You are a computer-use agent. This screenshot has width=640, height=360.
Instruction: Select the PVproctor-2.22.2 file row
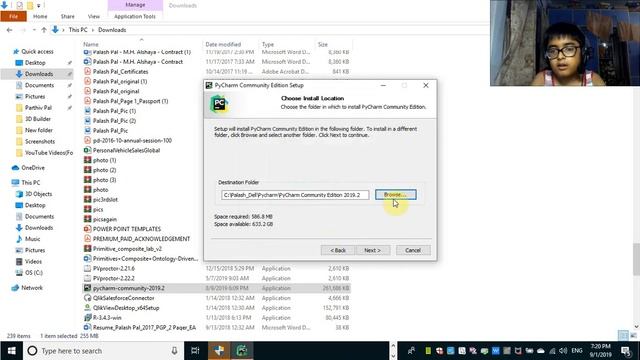point(216,278)
